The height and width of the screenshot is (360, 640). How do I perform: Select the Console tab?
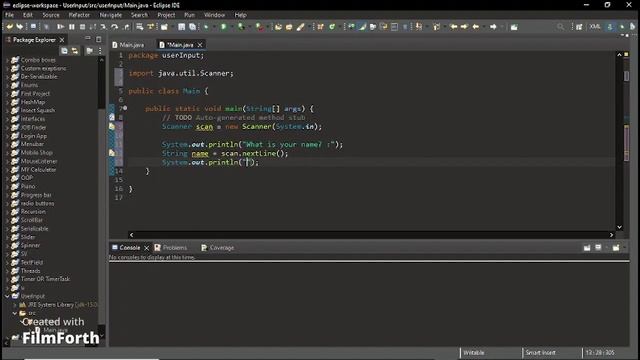coord(126,248)
